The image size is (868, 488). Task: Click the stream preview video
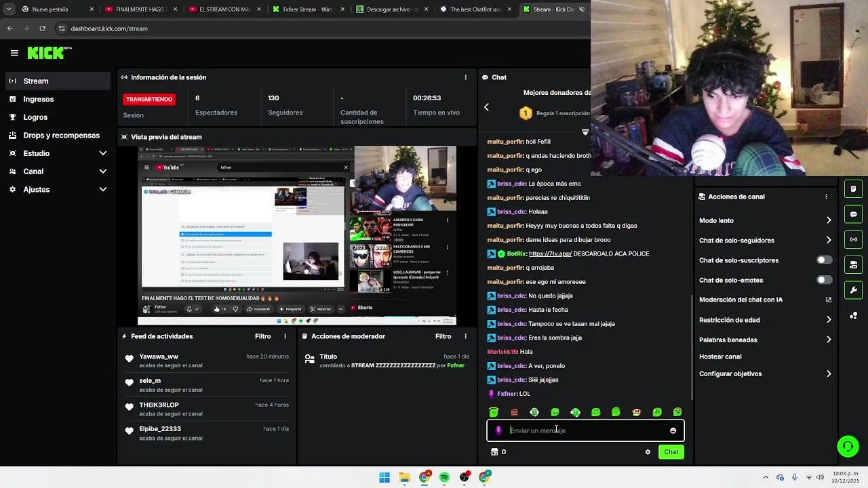pyautogui.click(x=297, y=235)
